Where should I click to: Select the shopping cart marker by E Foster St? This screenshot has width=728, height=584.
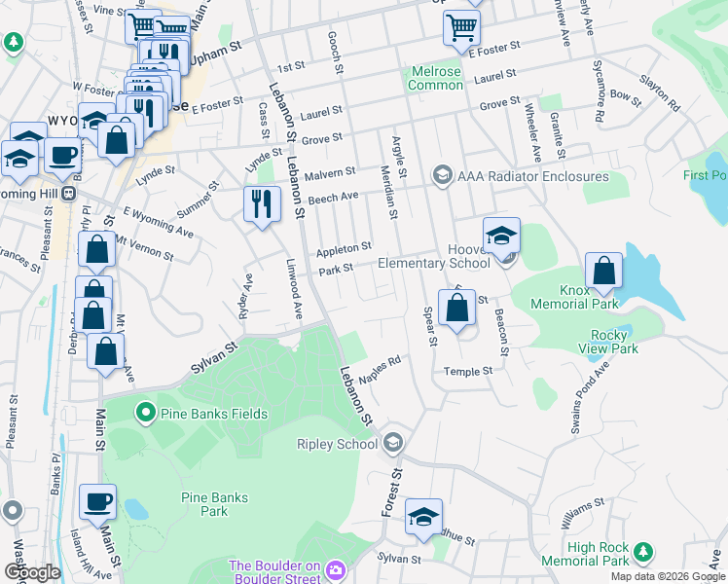click(x=461, y=29)
